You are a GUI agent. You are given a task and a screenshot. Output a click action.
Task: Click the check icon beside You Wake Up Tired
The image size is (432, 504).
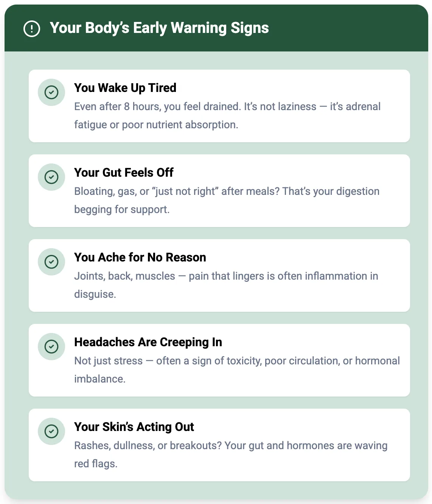coord(51,92)
